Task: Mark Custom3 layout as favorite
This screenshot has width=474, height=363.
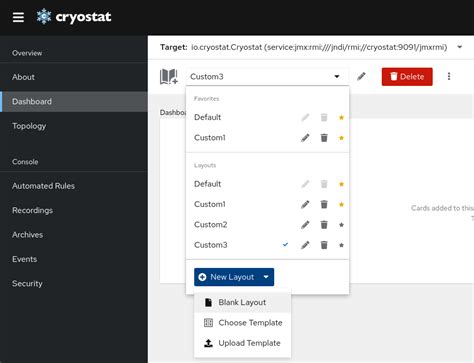Action: pos(341,245)
